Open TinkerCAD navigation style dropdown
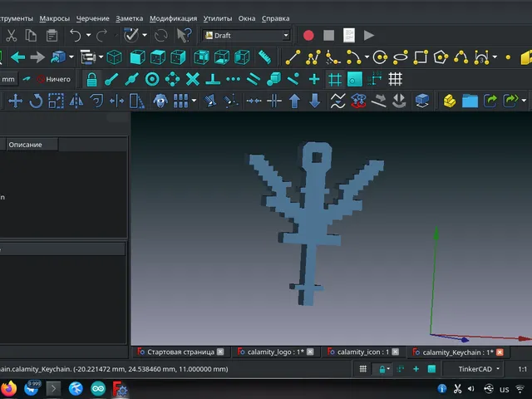532x399 pixels. (x=478, y=369)
